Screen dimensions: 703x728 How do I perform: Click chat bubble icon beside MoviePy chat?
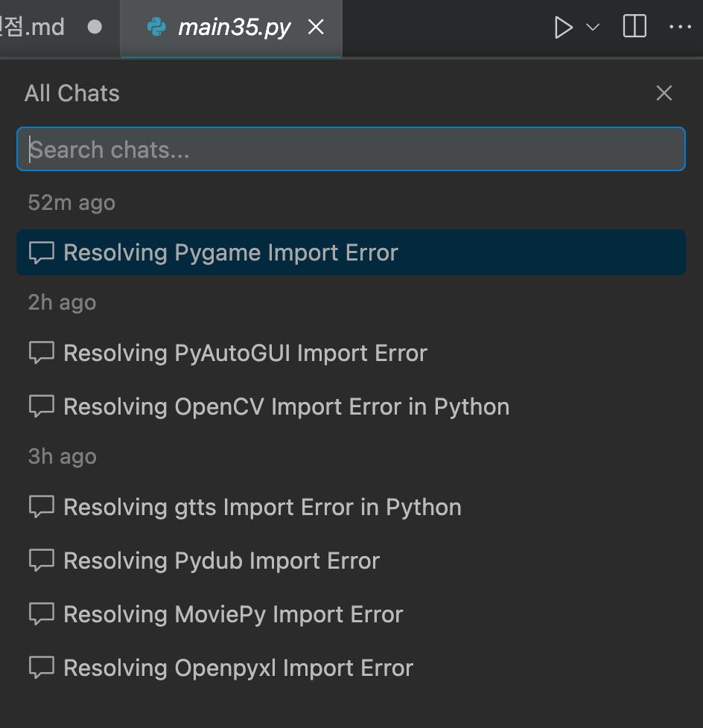pos(41,614)
